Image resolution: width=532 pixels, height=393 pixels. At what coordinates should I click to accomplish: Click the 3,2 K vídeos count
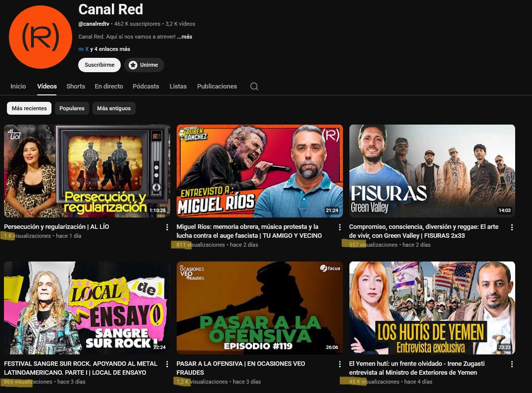coord(180,24)
